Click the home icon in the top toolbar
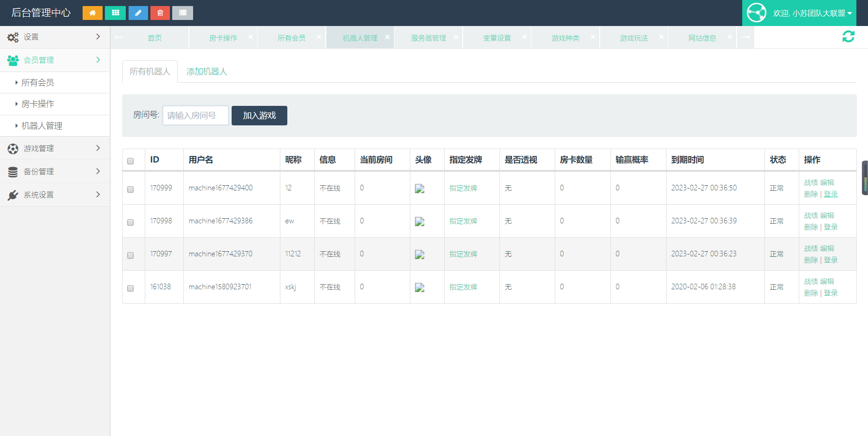This screenshot has height=436, width=868. [x=92, y=13]
